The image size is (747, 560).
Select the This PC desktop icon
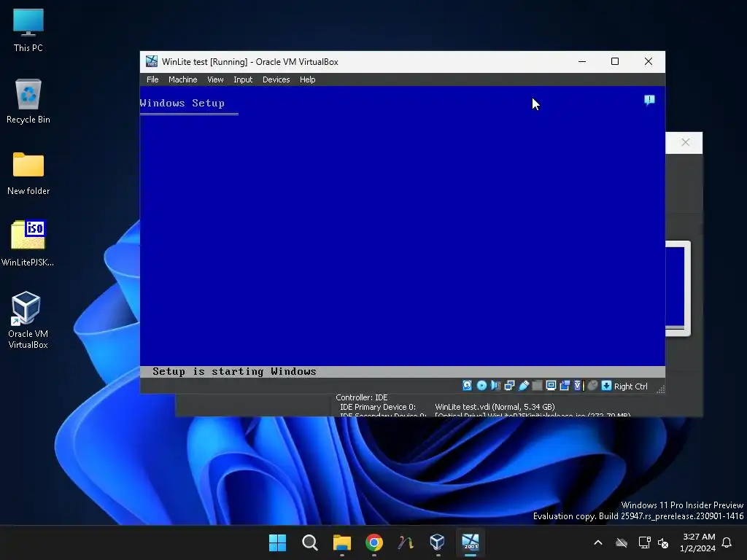[28, 30]
